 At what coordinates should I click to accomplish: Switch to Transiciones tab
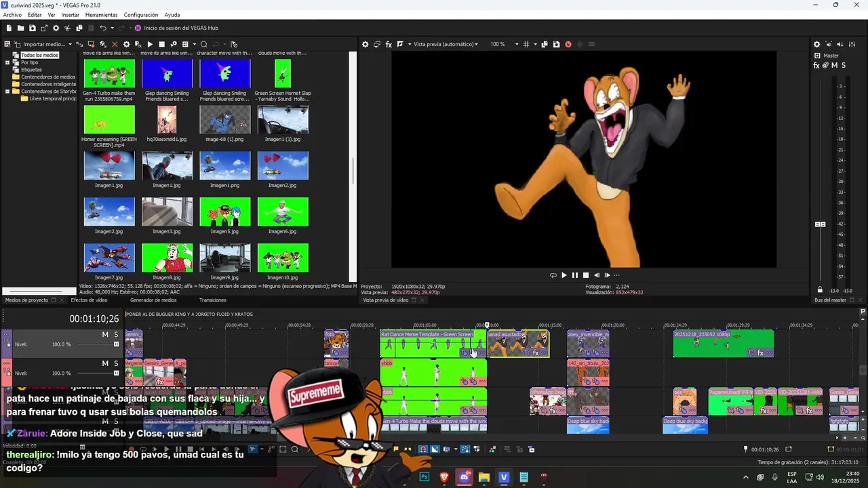[213, 300]
